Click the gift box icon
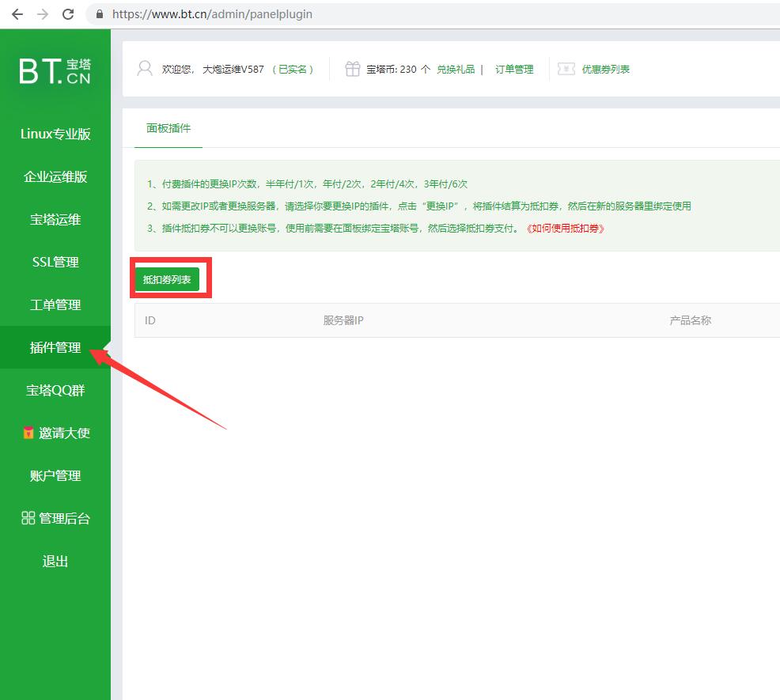Image resolution: width=780 pixels, height=700 pixels. pyautogui.click(x=353, y=69)
